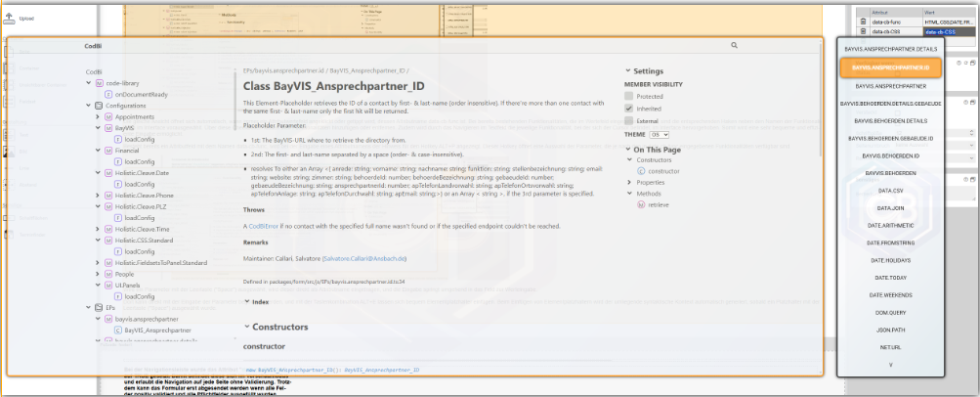The image size is (980, 397).
Task: Click the Configurations folder icon
Action: tap(98, 105)
